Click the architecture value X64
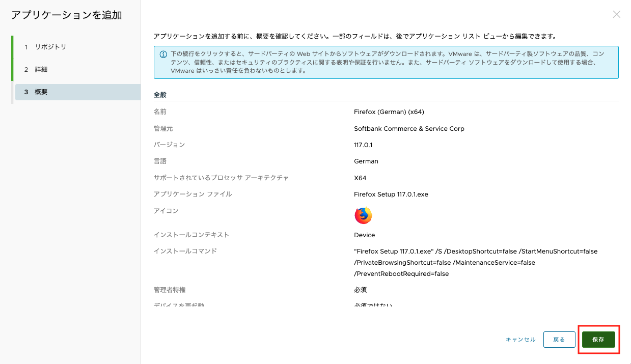This screenshot has height=364, width=631. [360, 178]
